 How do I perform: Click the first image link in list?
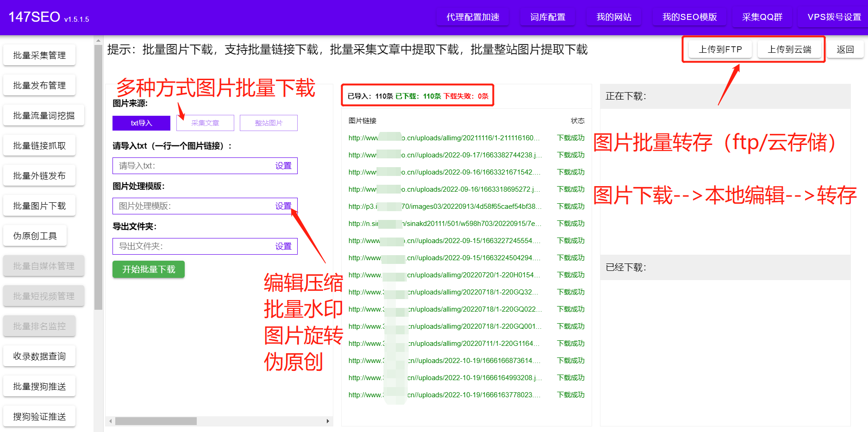tap(443, 138)
